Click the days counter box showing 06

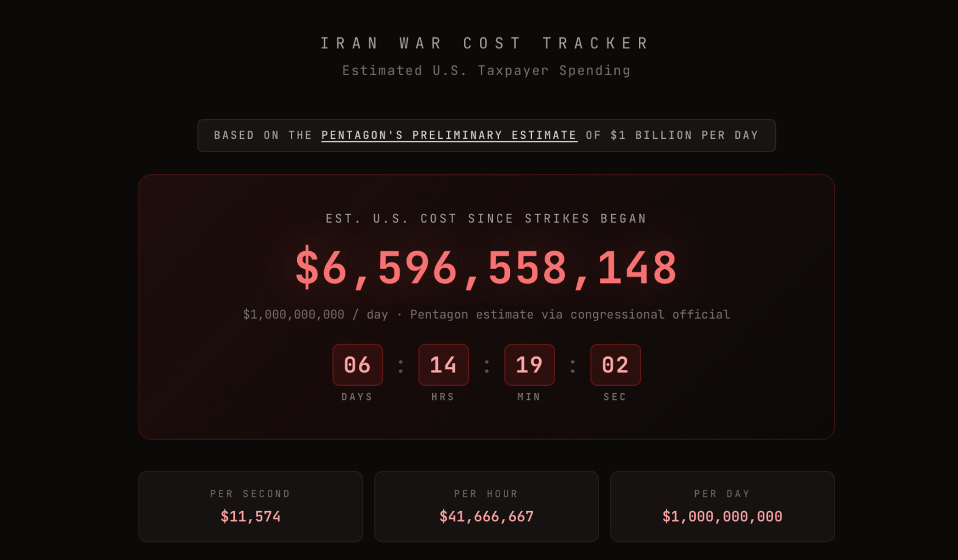pyautogui.click(x=358, y=365)
